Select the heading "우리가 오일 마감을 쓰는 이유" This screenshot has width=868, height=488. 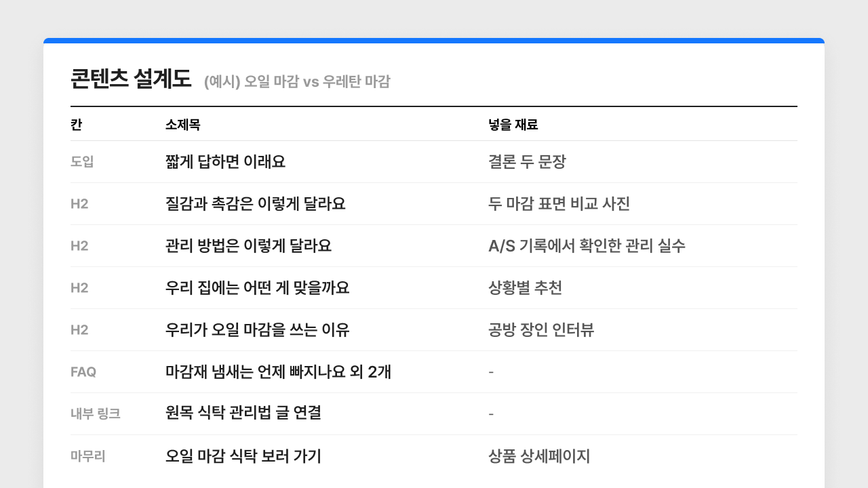coord(258,330)
